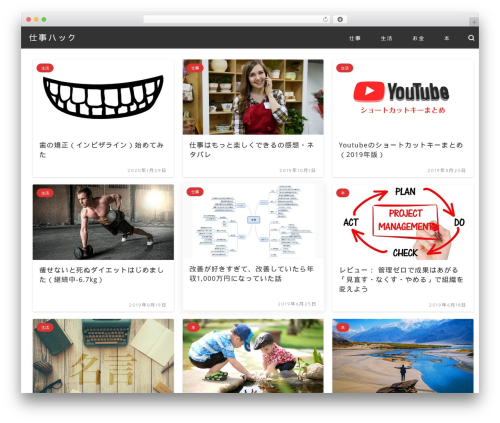
Task: Click the date 2019年6月19日 on the diet post
Action: point(147,305)
